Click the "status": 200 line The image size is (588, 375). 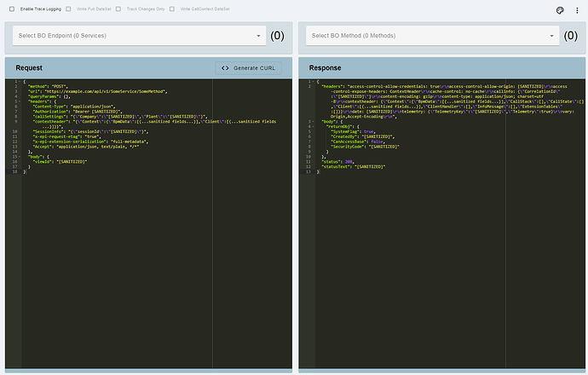click(x=337, y=162)
